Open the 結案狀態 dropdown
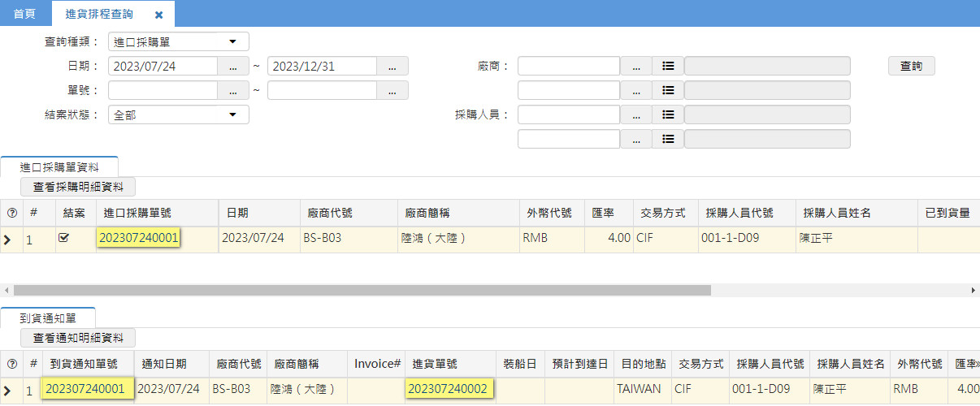Image resolution: width=980 pixels, height=406 pixels. [178, 115]
